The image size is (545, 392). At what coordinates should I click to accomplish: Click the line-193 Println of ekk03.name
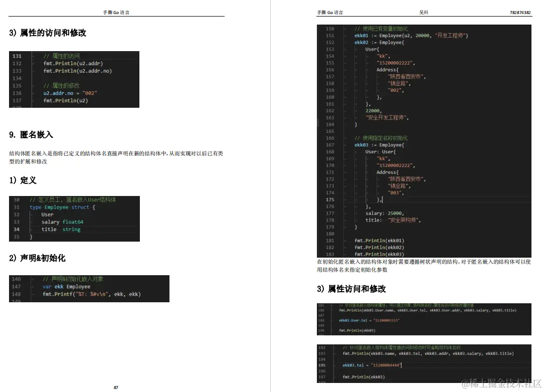(x=428, y=353)
